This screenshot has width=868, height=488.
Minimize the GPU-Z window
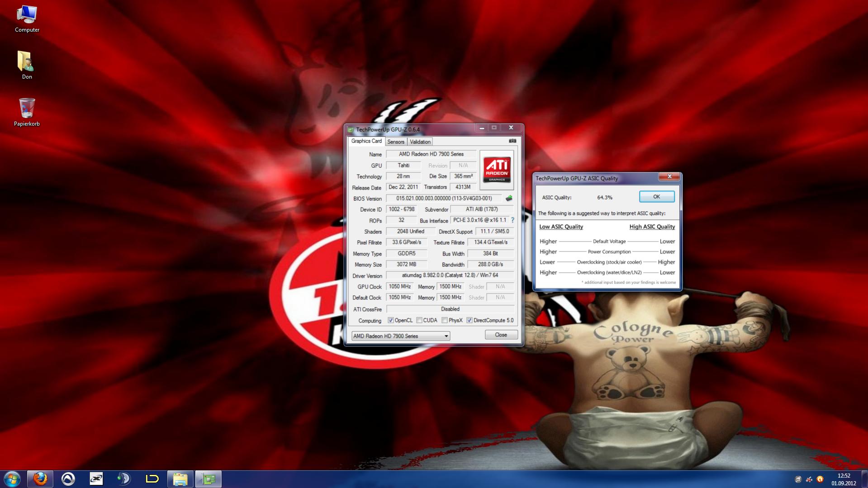482,128
